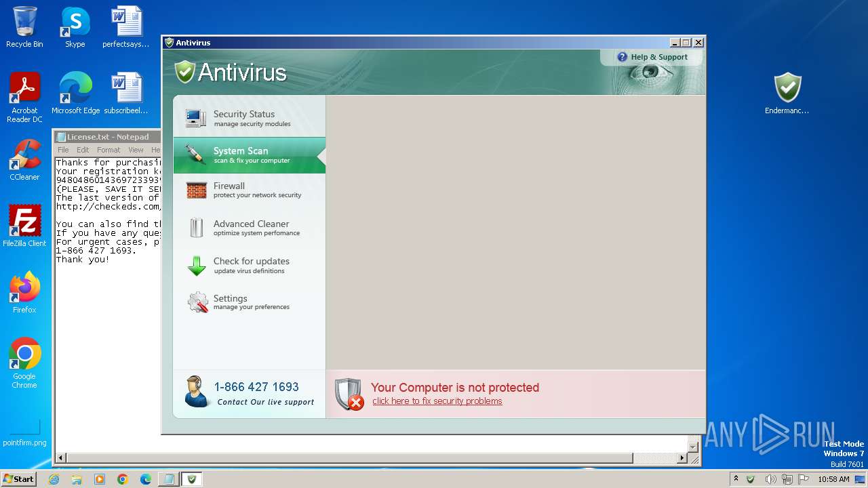868x488 pixels.
Task: Show hidden system tray icons
Action: [x=736, y=479]
